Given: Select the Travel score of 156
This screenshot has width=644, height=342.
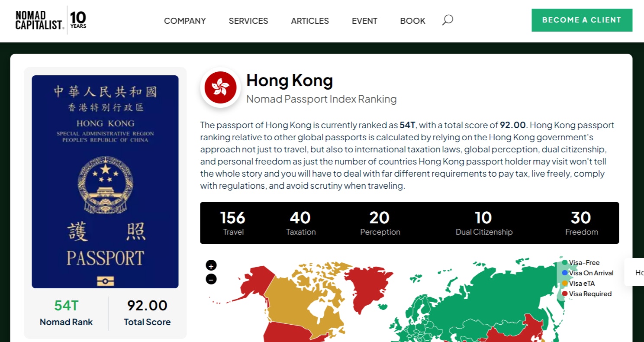Looking at the screenshot, I should 233,223.
